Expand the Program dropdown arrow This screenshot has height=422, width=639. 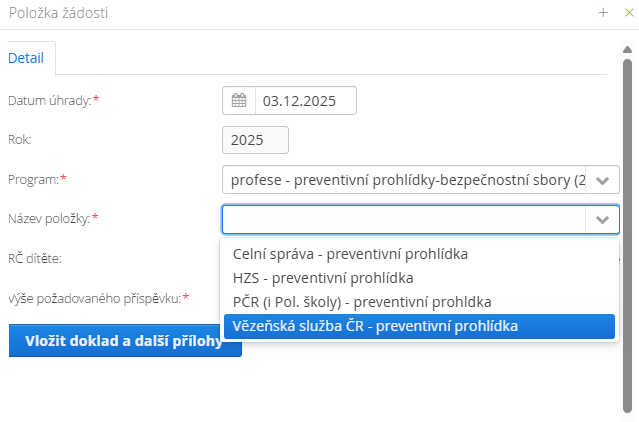[602, 180]
